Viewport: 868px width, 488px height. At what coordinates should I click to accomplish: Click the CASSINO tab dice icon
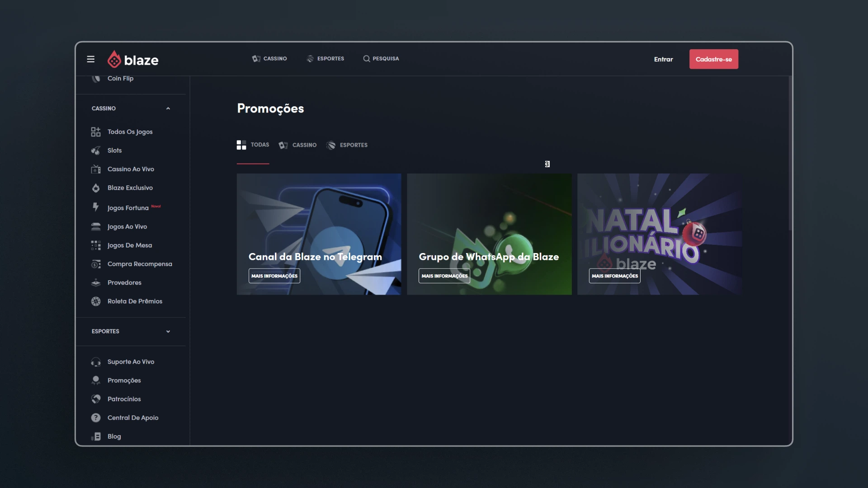pyautogui.click(x=283, y=145)
